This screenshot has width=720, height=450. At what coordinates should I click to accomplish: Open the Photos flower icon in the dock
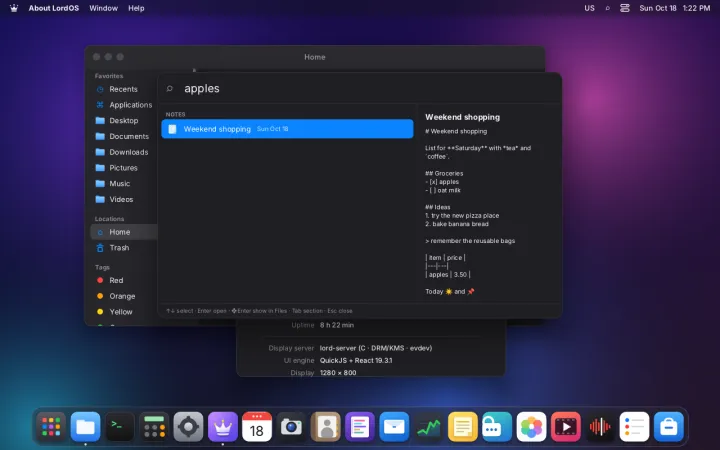[531, 427]
